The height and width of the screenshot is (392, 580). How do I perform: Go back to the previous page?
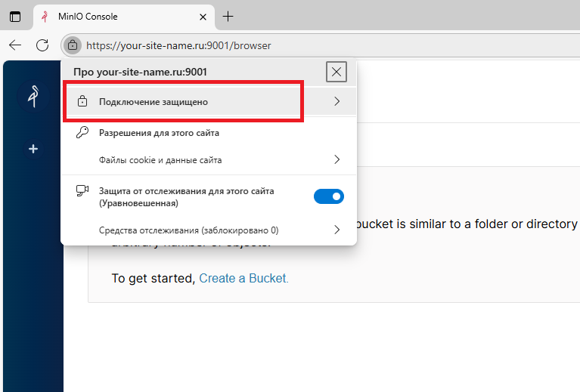(x=15, y=45)
